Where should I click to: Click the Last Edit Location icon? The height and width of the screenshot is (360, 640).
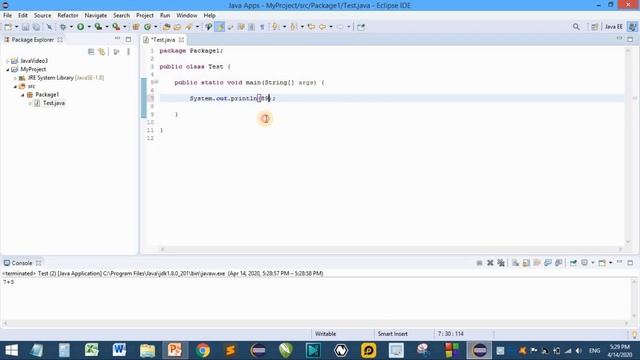pos(311,27)
